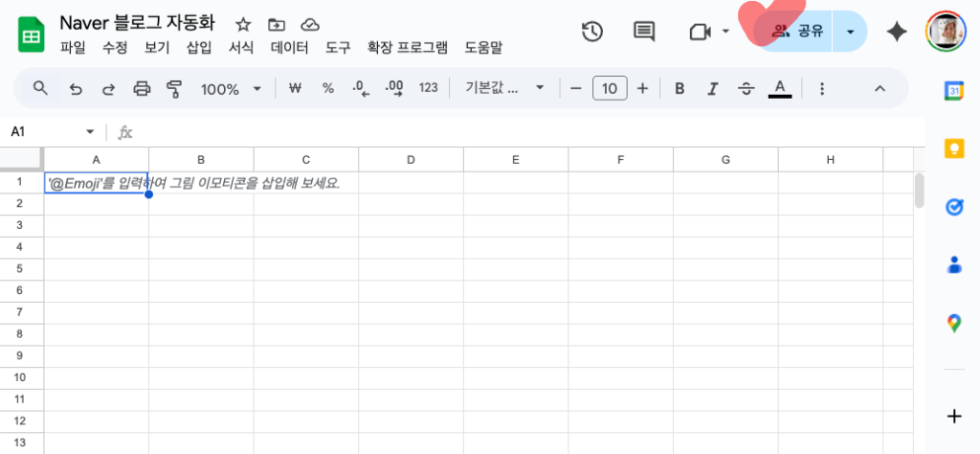
Task: Toggle italic formatting
Action: 712,88
